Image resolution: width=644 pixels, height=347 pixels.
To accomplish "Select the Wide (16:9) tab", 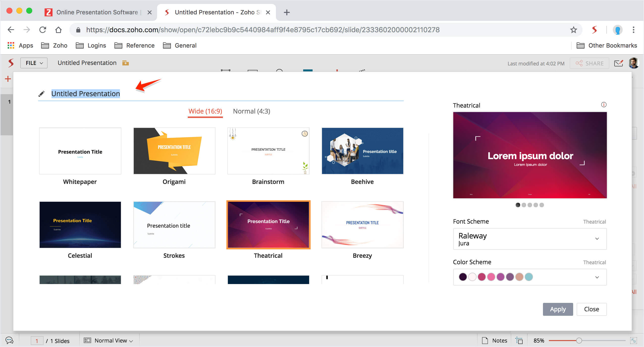I will (x=205, y=111).
